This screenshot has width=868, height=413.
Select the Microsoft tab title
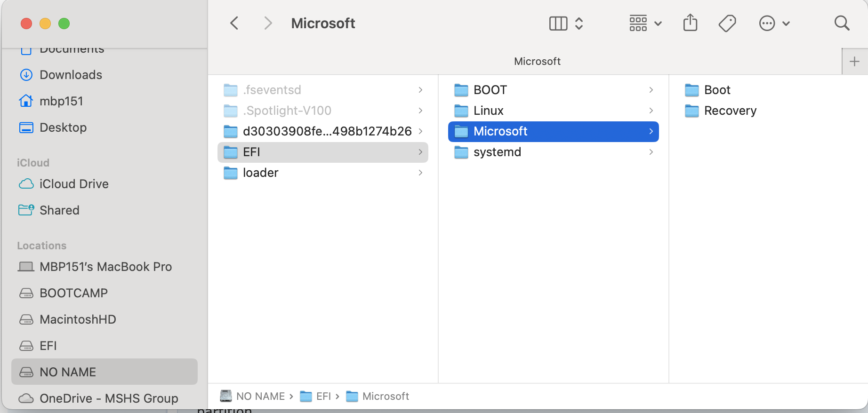point(537,61)
